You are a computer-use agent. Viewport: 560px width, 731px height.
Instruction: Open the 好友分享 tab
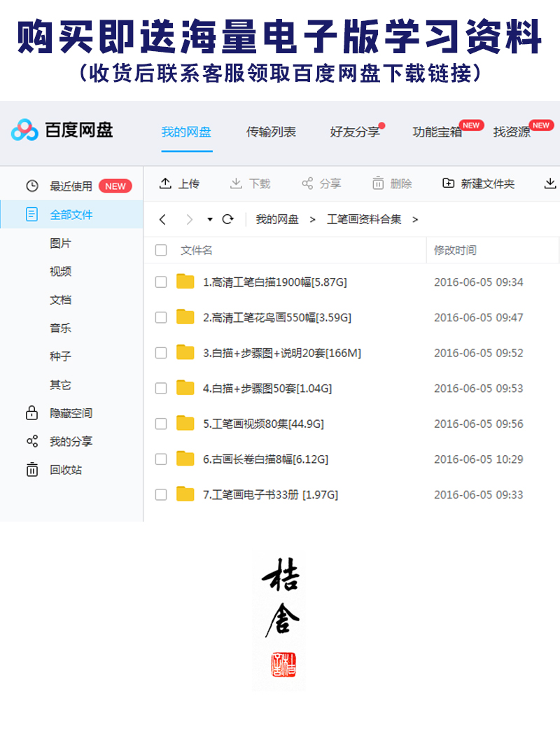click(x=354, y=132)
